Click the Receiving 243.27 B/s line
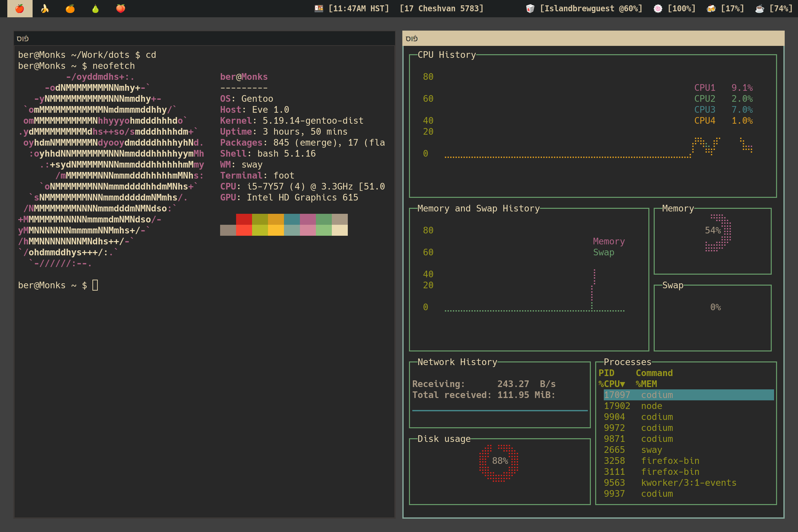This screenshot has height=532, width=798. pyautogui.click(x=484, y=384)
